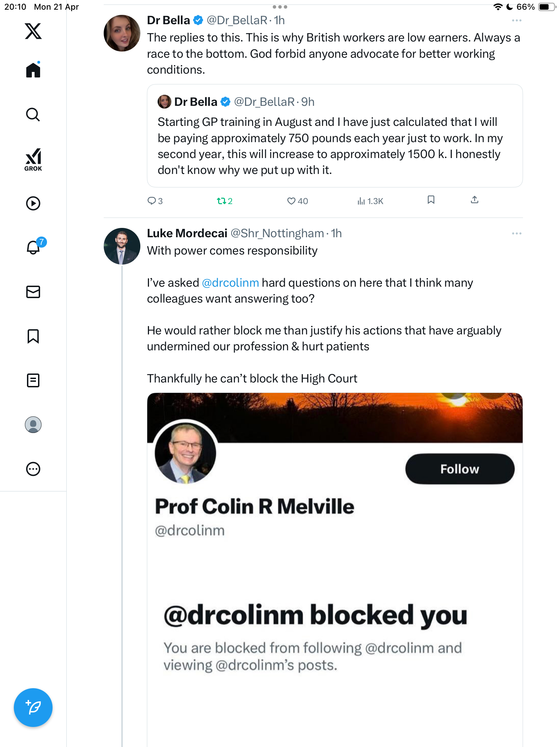Image resolution: width=560 pixels, height=747 pixels.
Task: Open the video play icon in sidebar
Action: coord(33,203)
